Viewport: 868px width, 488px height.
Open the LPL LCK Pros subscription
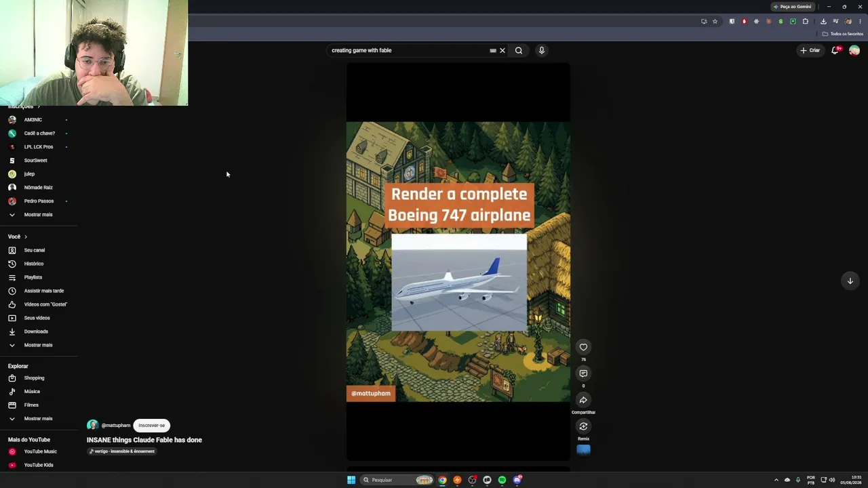(39, 147)
